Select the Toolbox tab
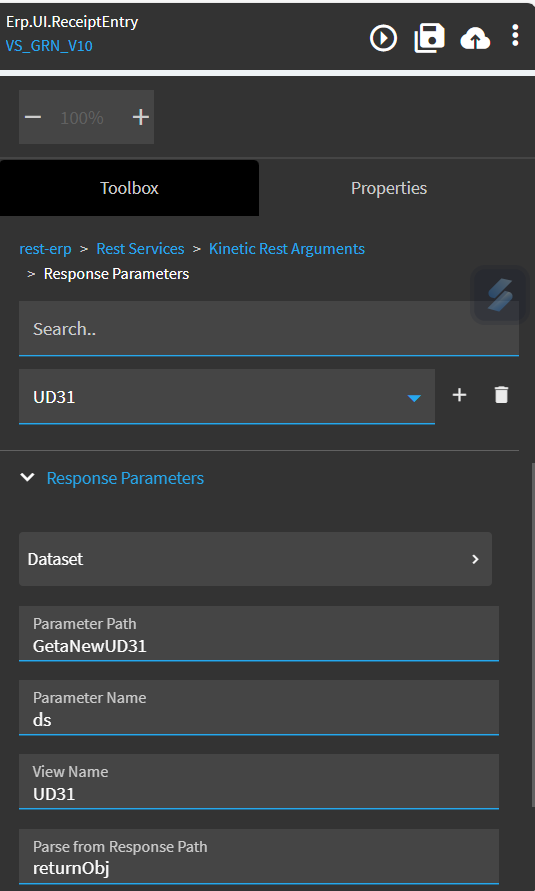 (129, 188)
